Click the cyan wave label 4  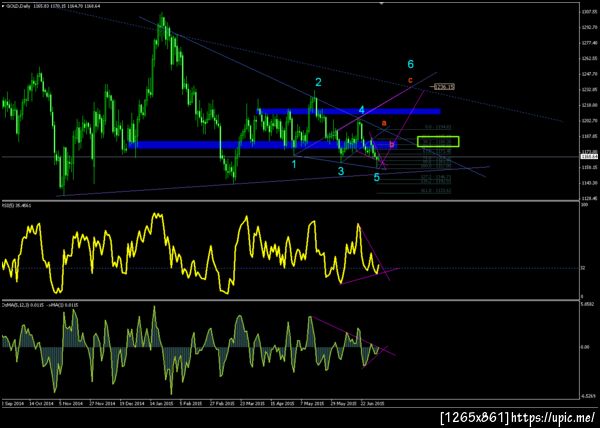tap(362, 110)
